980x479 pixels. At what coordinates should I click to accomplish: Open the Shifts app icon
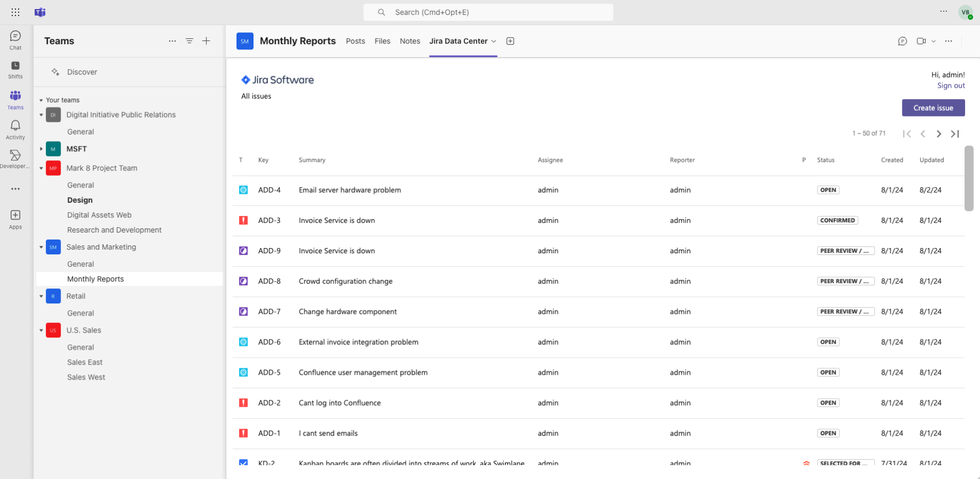click(x=15, y=69)
